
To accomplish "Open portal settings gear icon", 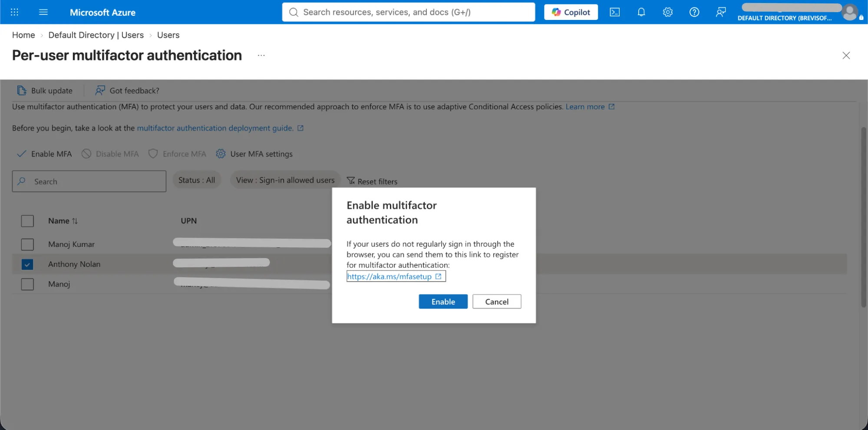I will [x=667, y=12].
